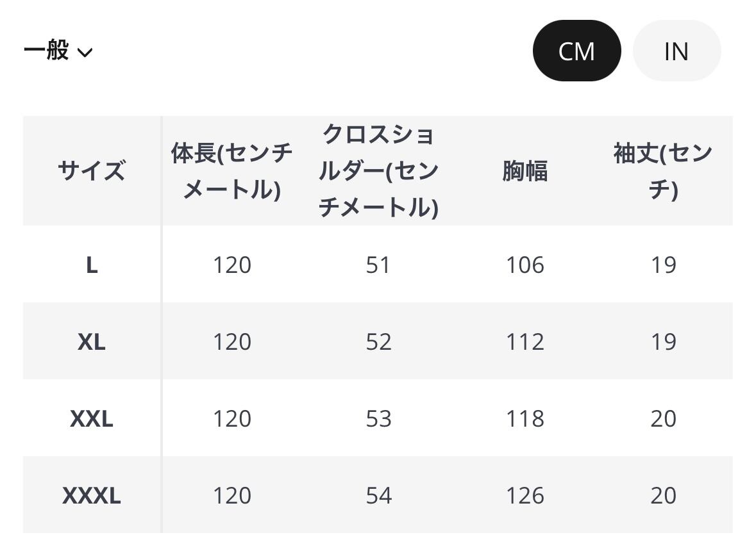
Task: Click the 体長(センチメートル) column header
Action: click(231, 171)
